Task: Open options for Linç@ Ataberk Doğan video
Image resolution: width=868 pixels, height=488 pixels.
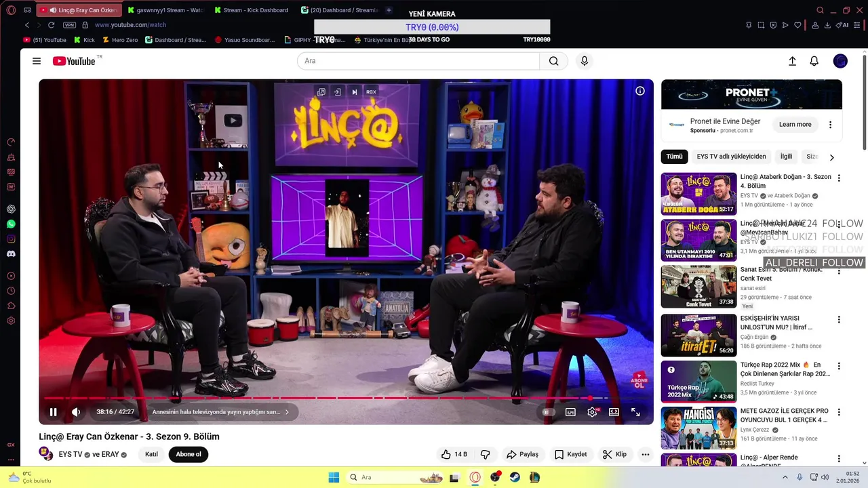Action: pyautogui.click(x=839, y=178)
